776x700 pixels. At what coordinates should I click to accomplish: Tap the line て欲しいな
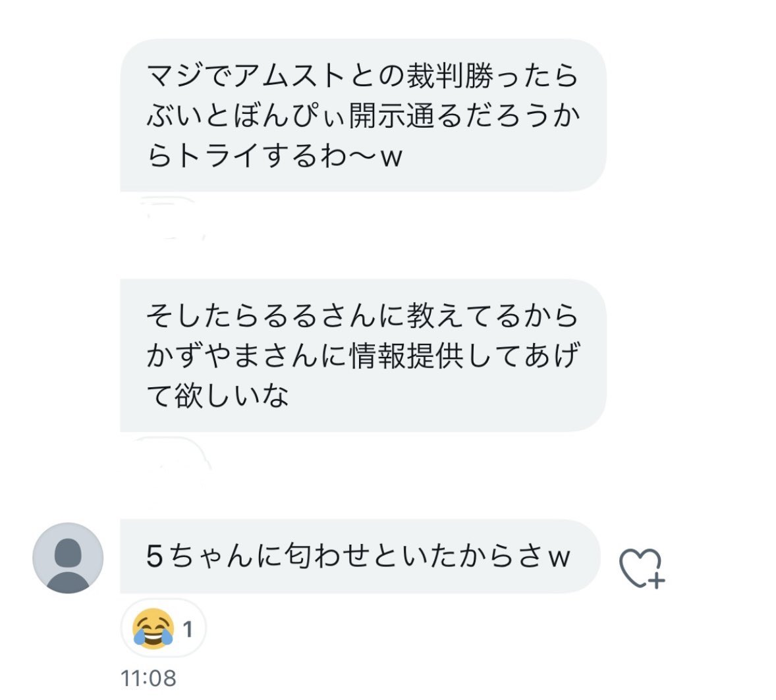click(x=217, y=396)
